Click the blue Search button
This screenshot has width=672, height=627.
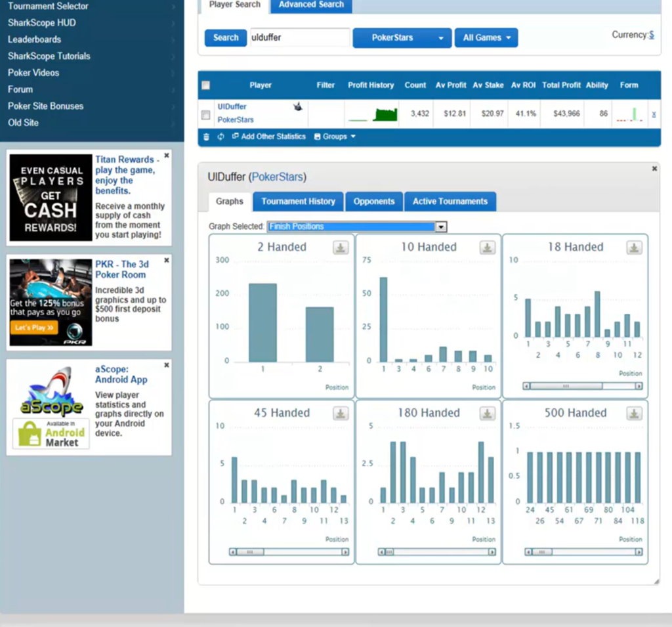pos(226,37)
